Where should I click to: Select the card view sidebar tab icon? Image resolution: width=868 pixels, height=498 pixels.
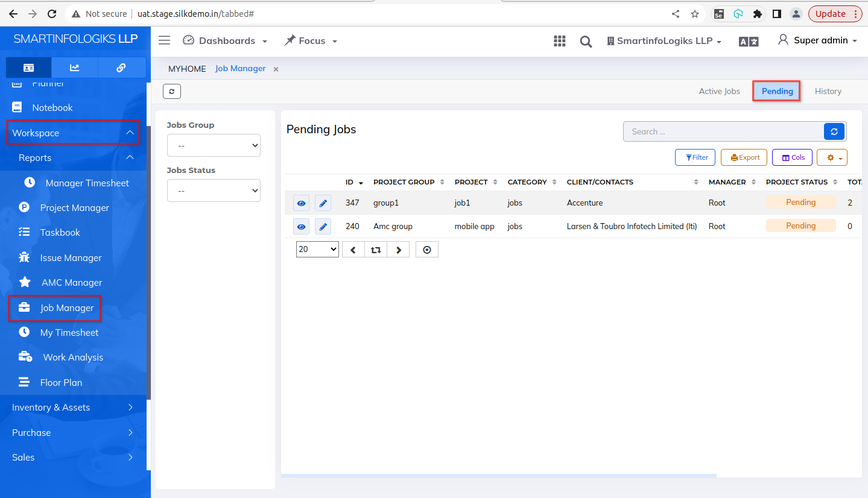tap(29, 68)
